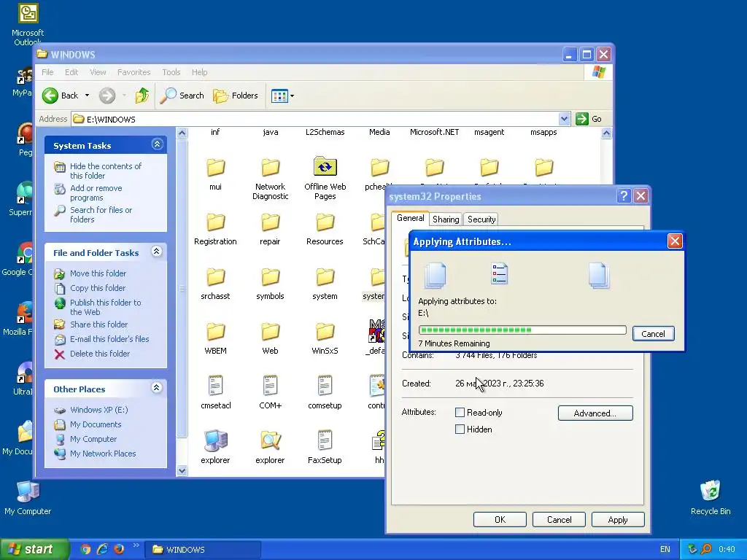Select the symbols folder
The width and height of the screenshot is (747, 560).
point(270,277)
